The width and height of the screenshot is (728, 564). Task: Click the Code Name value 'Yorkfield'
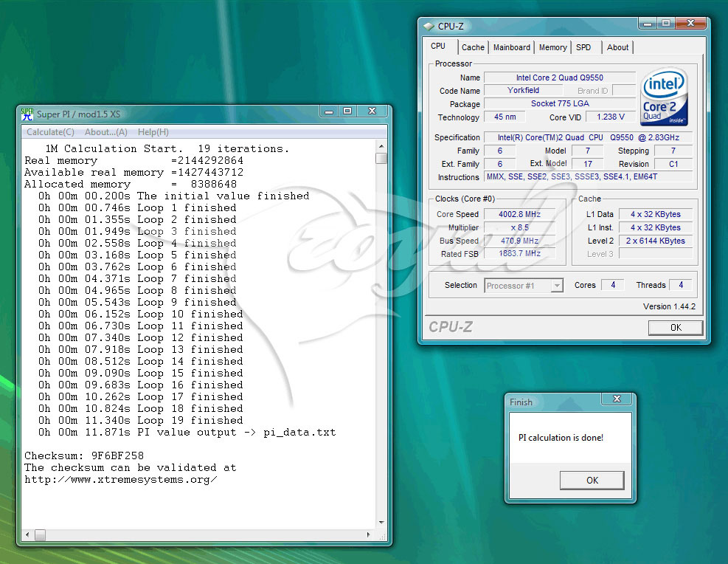523,91
